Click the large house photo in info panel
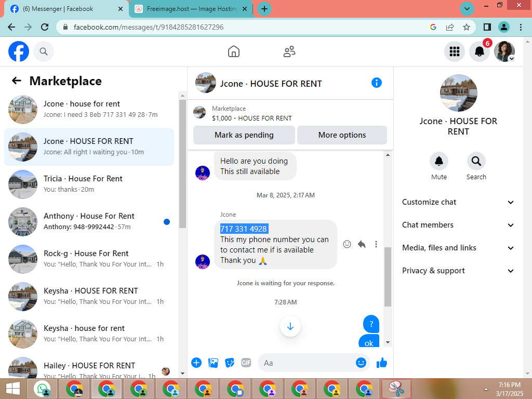Viewport: 532px width, 399px height. (x=458, y=93)
